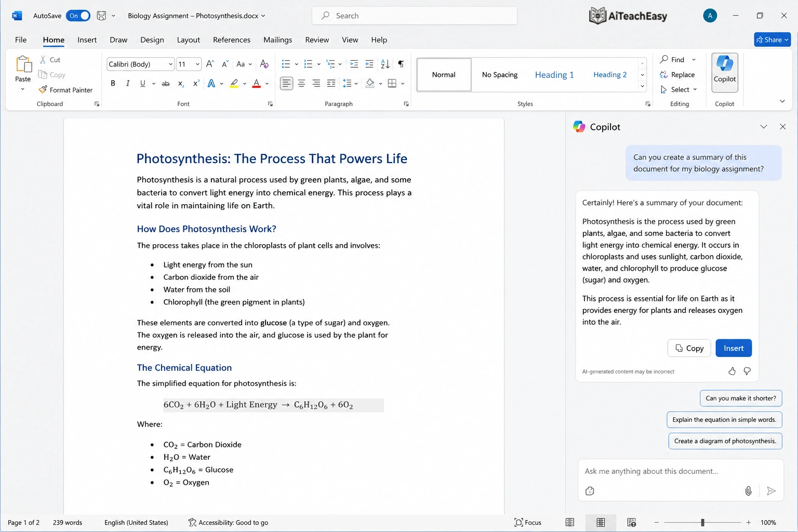The image size is (798, 532).
Task: Click the microphone icon in Copilot input
Action: pyautogui.click(x=748, y=491)
